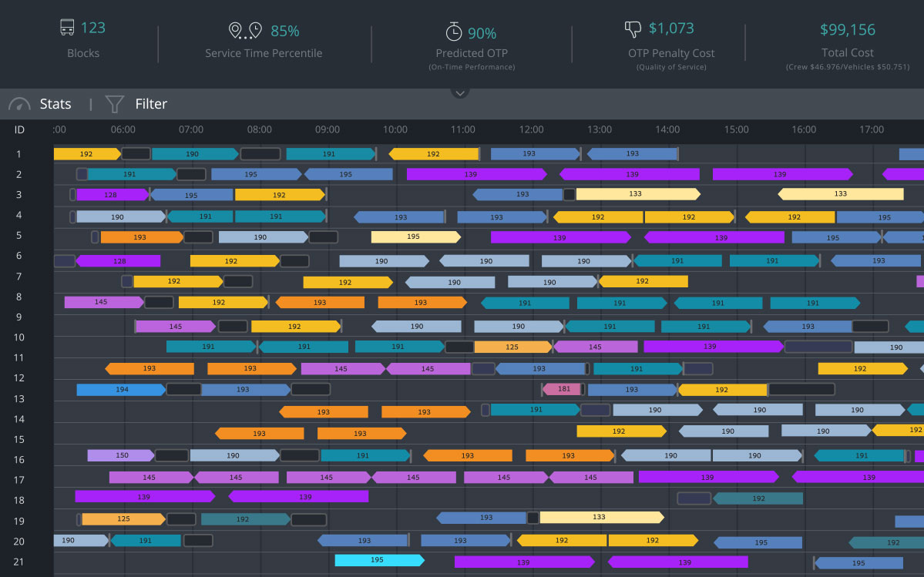The image size is (924, 577).
Task: Click the thumbs-down OTP Penalty Cost icon
Action: (632, 29)
